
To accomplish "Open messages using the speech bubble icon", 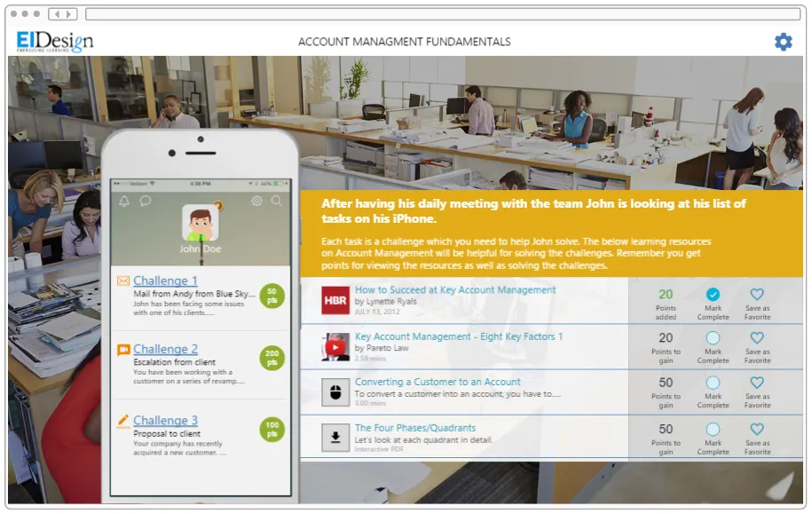I will coord(145,202).
